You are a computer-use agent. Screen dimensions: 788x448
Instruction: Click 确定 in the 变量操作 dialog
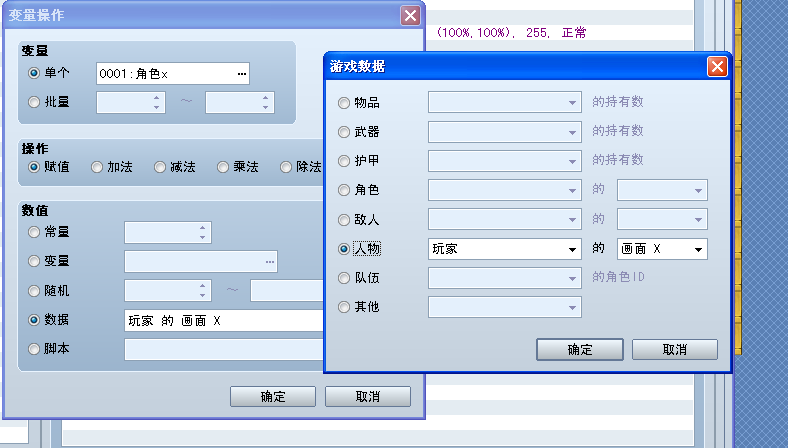click(x=273, y=397)
